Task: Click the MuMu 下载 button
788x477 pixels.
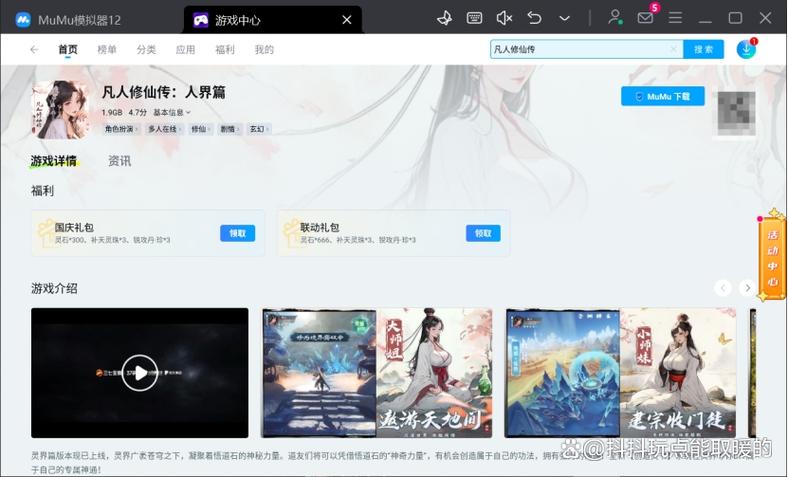Action: pos(662,97)
